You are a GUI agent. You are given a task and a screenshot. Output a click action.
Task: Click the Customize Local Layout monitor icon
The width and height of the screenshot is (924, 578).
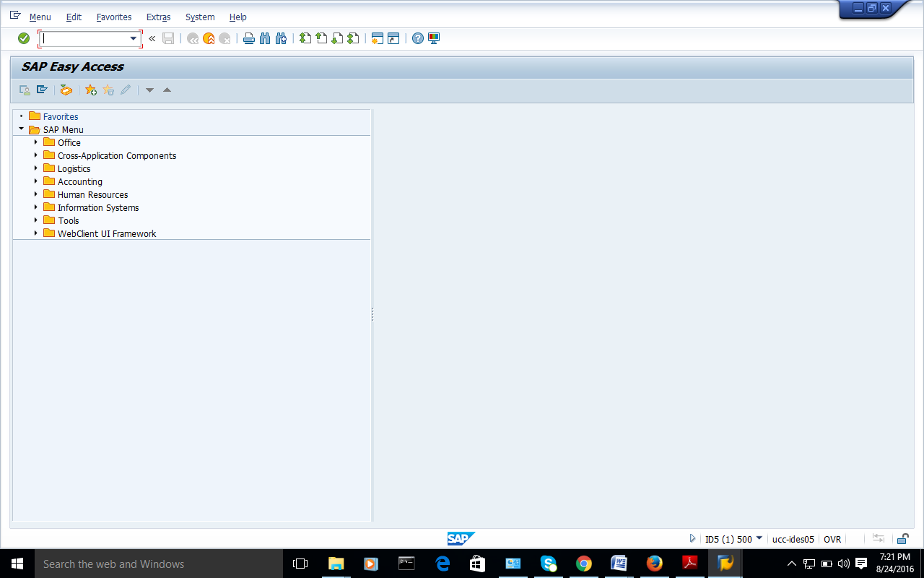[x=434, y=38]
